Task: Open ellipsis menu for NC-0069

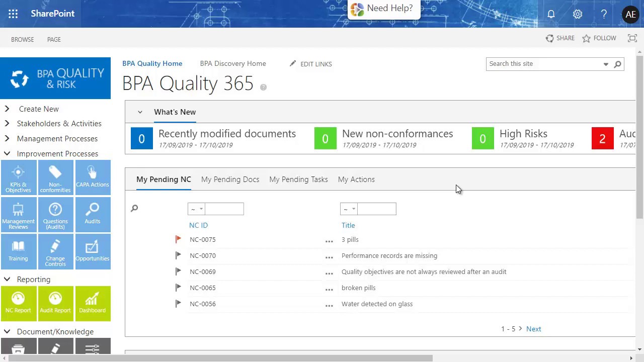Action: point(329,274)
